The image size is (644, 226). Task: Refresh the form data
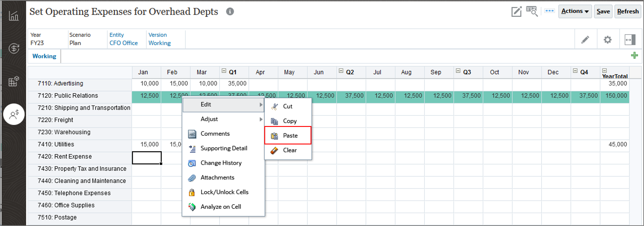(x=628, y=11)
